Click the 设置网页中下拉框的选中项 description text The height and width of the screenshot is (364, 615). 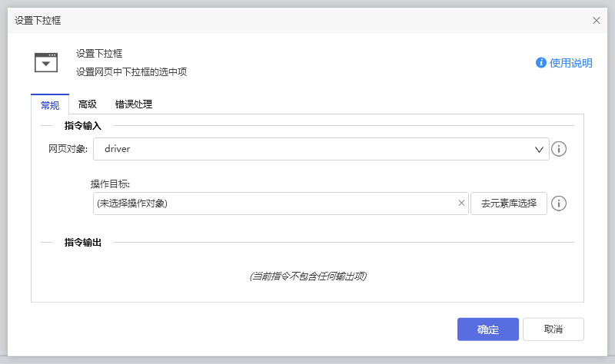[x=131, y=72]
